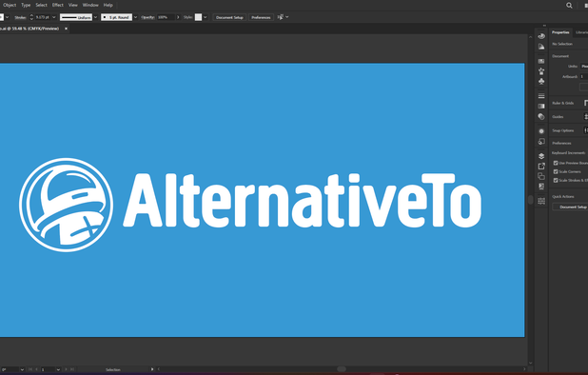Screen dimensions: 588x375
Task: Click the horizontal scrollbar thumb
Action: pos(342,369)
